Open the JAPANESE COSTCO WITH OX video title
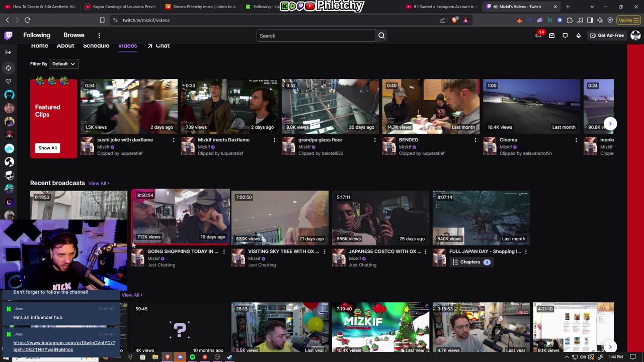This screenshot has width=644, height=362. (x=385, y=251)
